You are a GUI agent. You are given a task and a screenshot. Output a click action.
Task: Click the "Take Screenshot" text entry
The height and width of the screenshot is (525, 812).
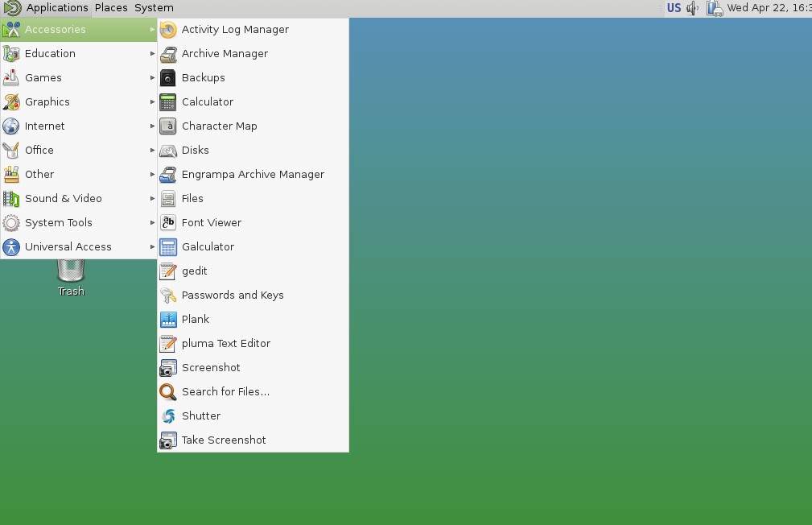coord(224,440)
